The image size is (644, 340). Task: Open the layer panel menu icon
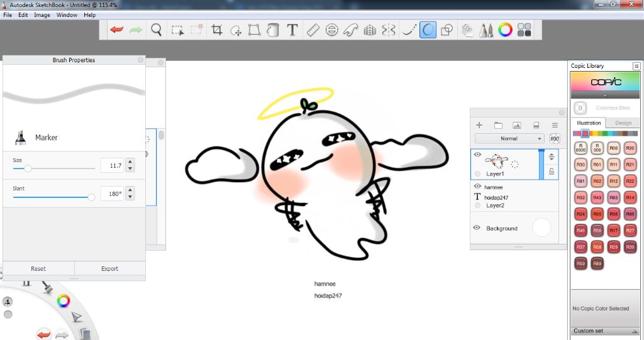pyautogui.click(x=555, y=125)
